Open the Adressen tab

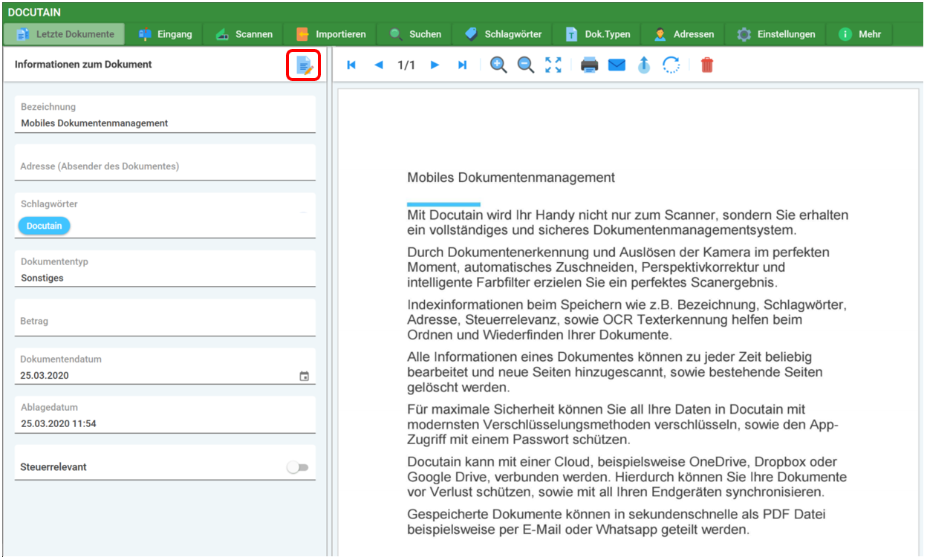tap(683, 34)
